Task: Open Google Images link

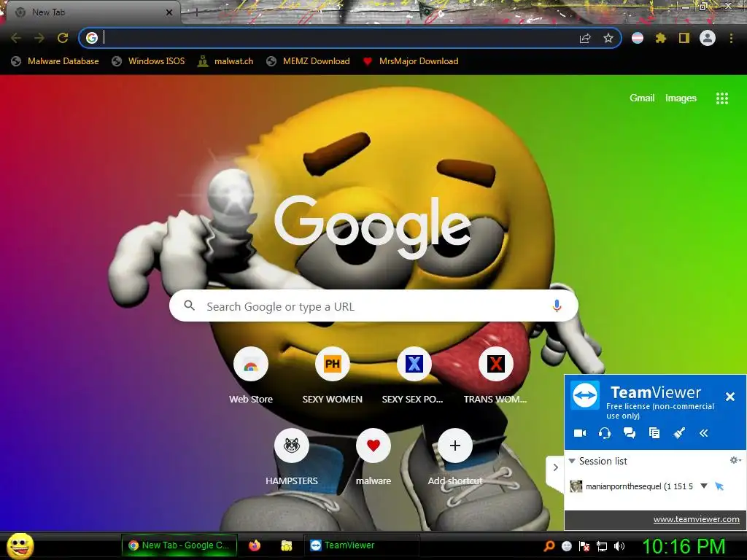Action: click(x=681, y=98)
